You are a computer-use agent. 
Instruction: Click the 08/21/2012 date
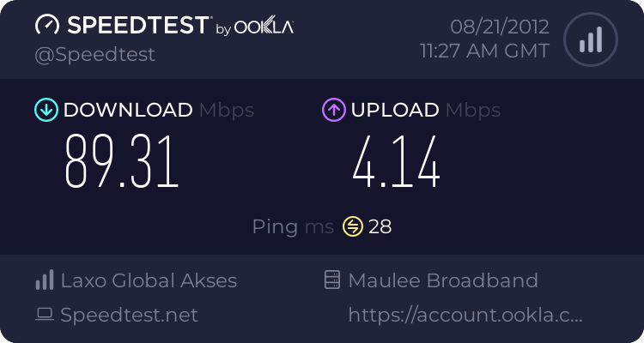(x=500, y=27)
